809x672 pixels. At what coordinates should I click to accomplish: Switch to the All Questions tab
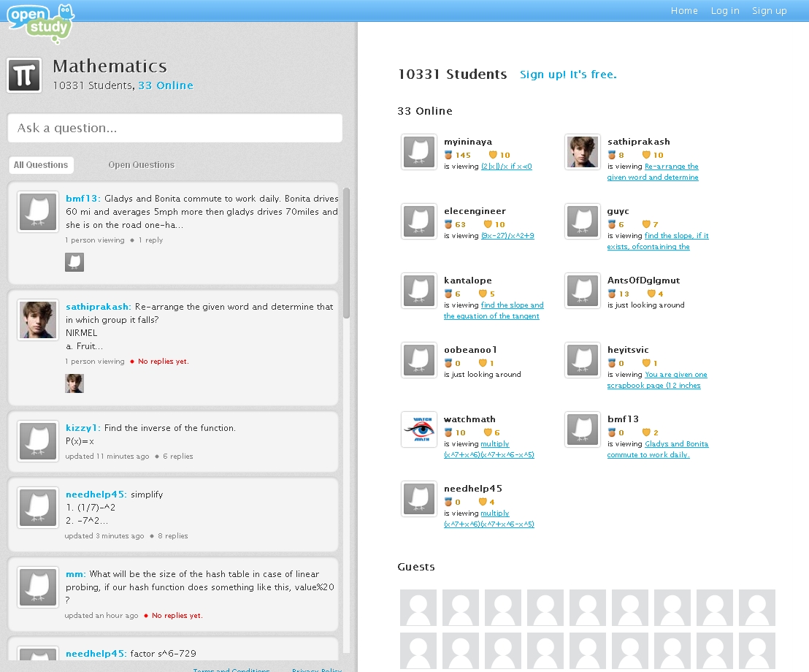click(41, 165)
